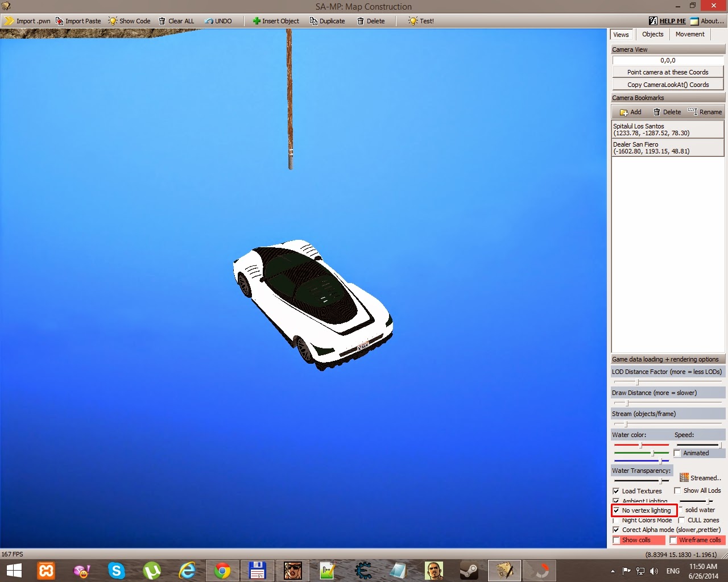Enable the Show colls checkbox
This screenshot has height=582, width=728.
tap(616, 540)
